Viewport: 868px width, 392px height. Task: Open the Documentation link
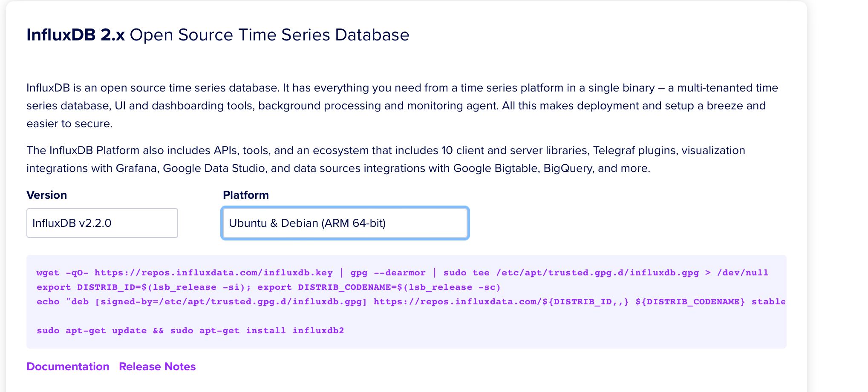click(68, 366)
